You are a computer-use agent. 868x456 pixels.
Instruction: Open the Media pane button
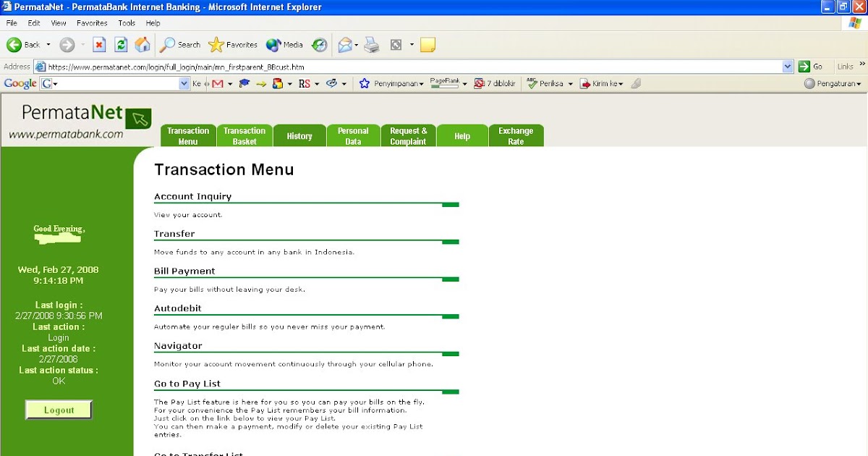284,45
